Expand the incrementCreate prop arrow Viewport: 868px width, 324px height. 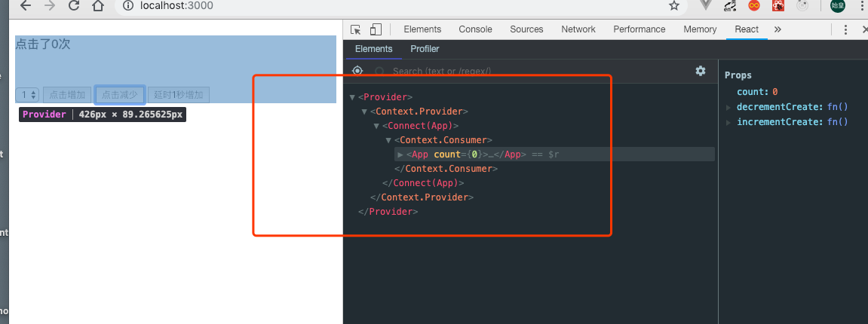coord(729,122)
